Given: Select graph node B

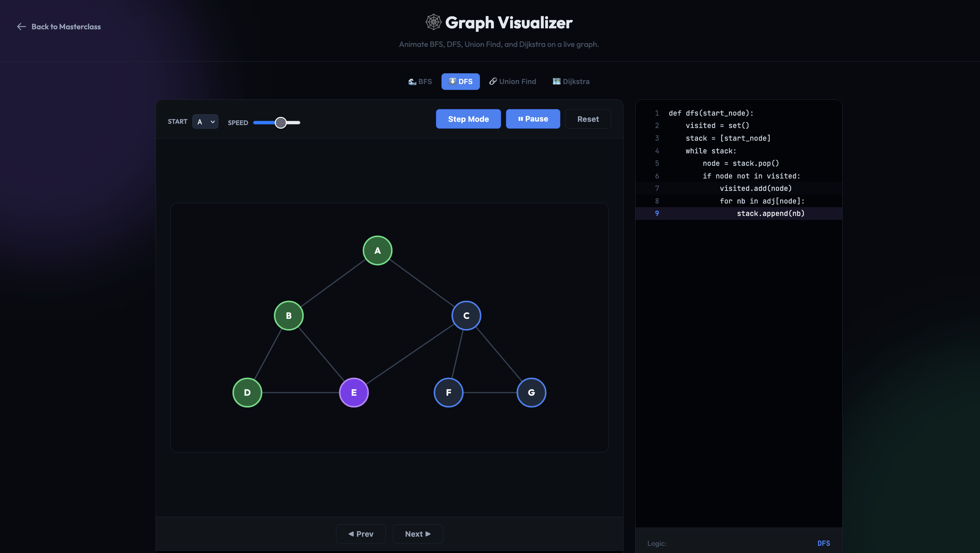Looking at the screenshot, I should pos(289,316).
